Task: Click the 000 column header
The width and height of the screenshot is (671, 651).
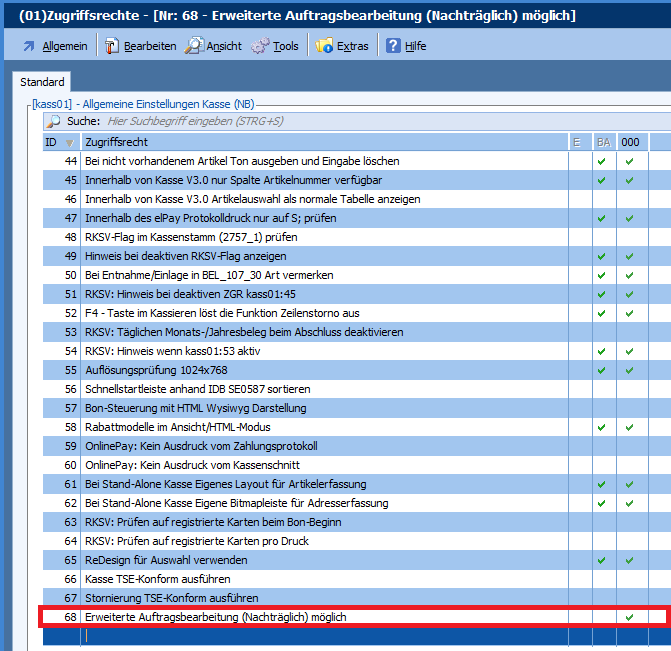Action: pos(630,142)
